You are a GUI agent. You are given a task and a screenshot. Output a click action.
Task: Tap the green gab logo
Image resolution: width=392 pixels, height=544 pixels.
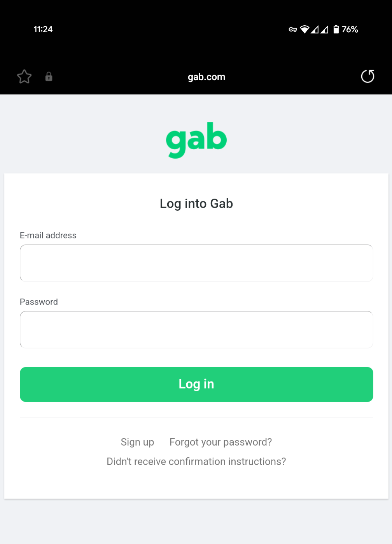click(196, 140)
